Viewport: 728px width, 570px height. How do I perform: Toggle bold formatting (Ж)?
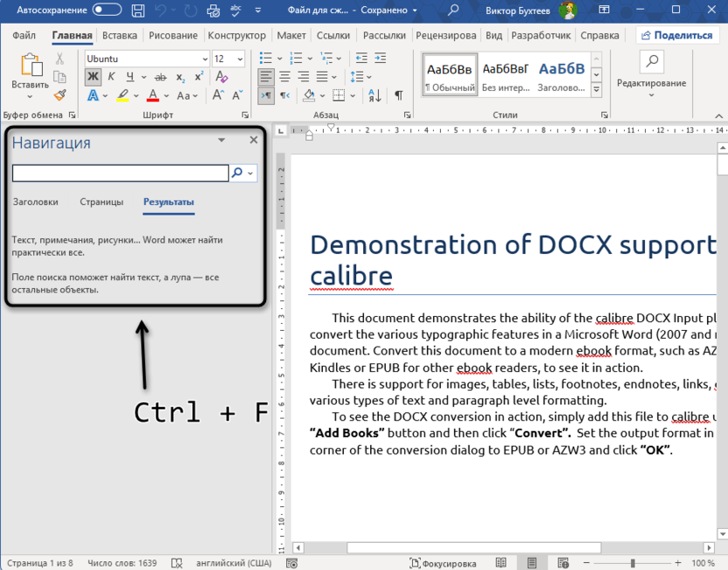(x=93, y=77)
